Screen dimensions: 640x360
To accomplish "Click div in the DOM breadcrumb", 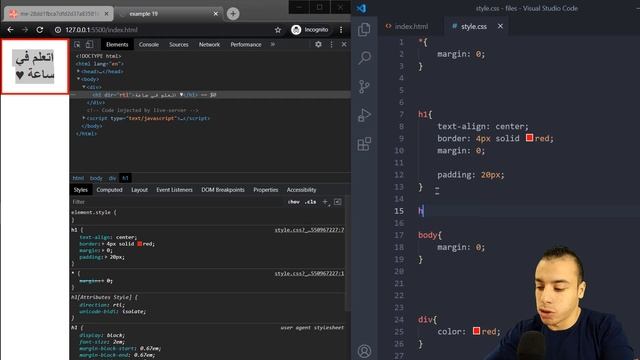I will [x=112, y=178].
